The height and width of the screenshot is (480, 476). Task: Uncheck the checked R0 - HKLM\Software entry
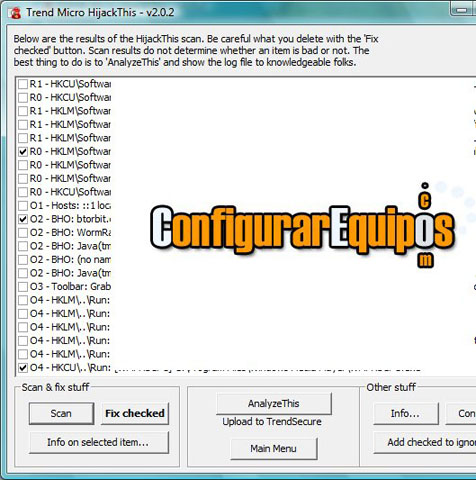[23, 152]
